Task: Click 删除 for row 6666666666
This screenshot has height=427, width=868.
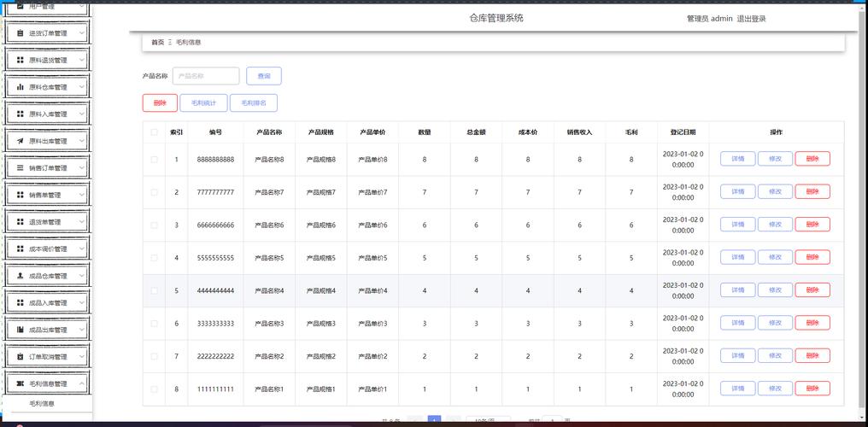Action: [x=812, y=224]
